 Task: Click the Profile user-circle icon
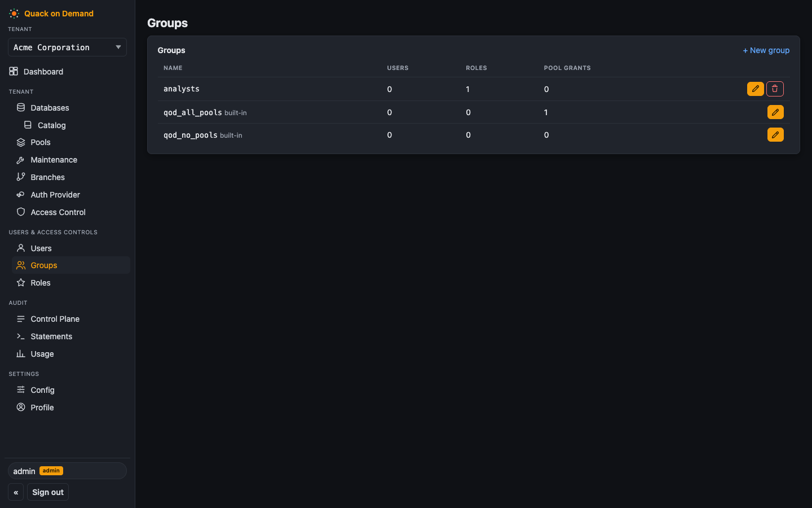21,407
